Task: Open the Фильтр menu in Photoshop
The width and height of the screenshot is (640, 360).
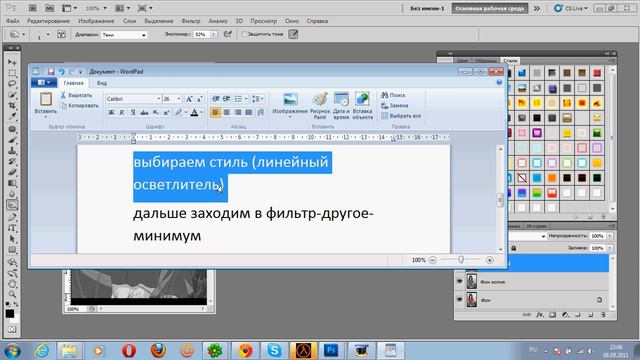Action: coord(191,21)
